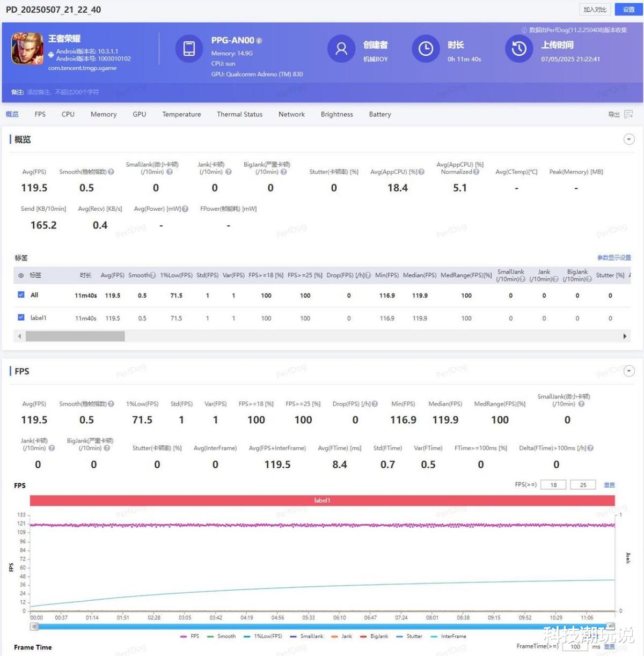Click help icon on table SmallJank column header
The width and height of the screenshot is (644, 656).
tap(522, 279)
